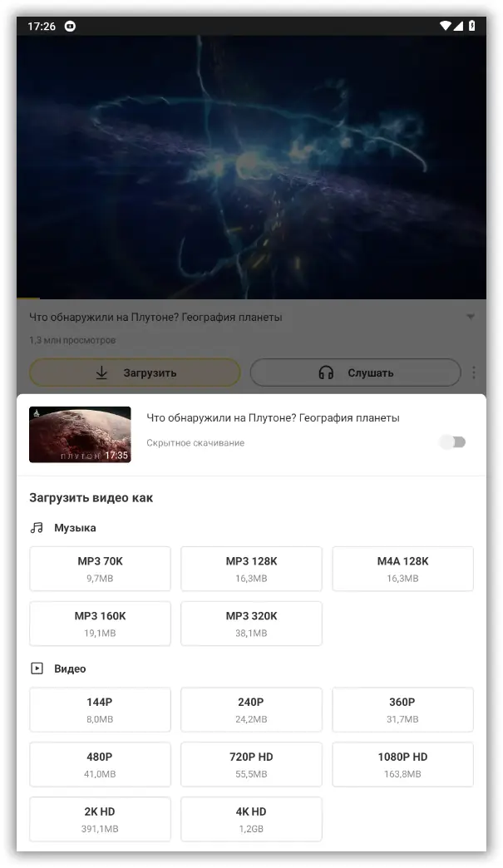Choose 1080P HD video download
Viewport: 503px width, 868px height.
point(402,764)
